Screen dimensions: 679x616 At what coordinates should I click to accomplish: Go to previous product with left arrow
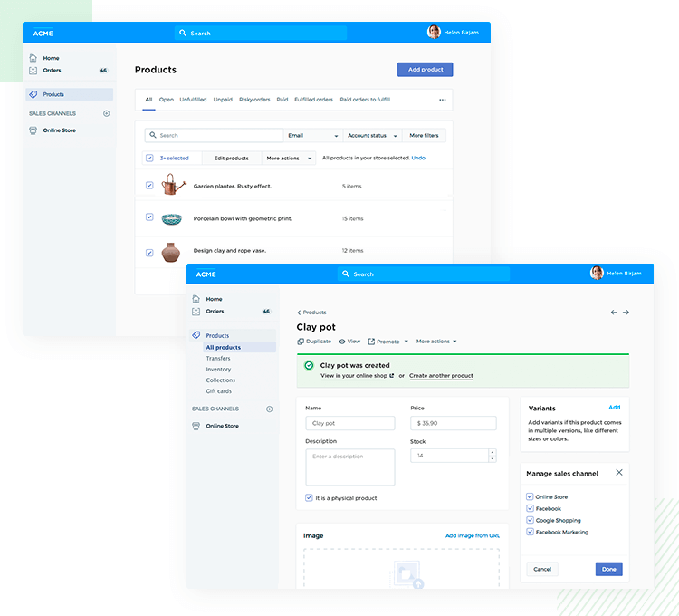pos(614,313)
